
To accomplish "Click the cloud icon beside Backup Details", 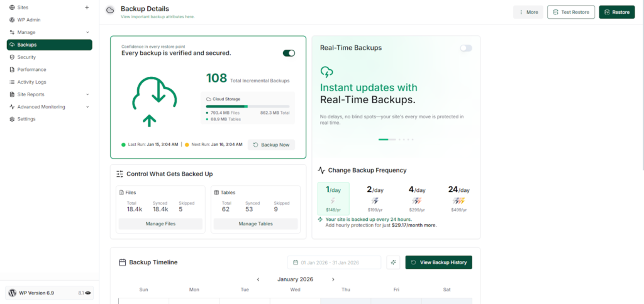I will click(110, 10).
